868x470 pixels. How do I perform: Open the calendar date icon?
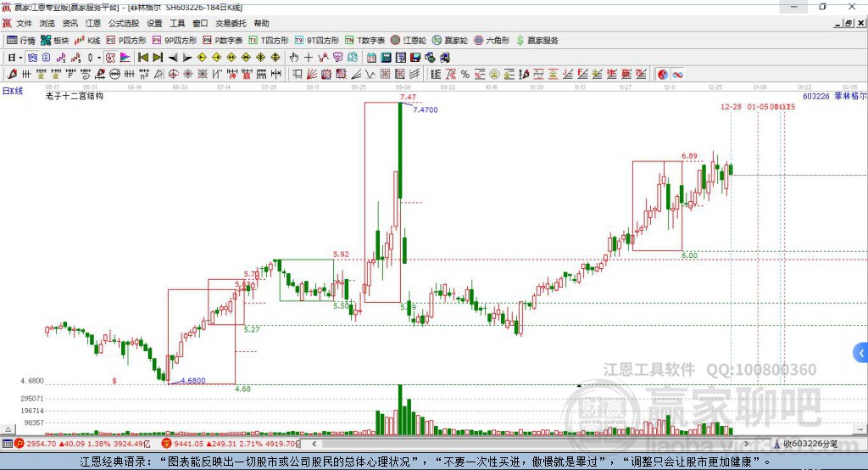[371, 58]
